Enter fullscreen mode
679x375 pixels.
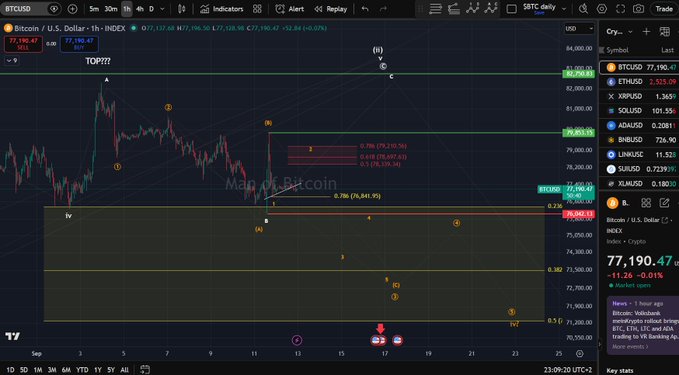click(620, 9)
